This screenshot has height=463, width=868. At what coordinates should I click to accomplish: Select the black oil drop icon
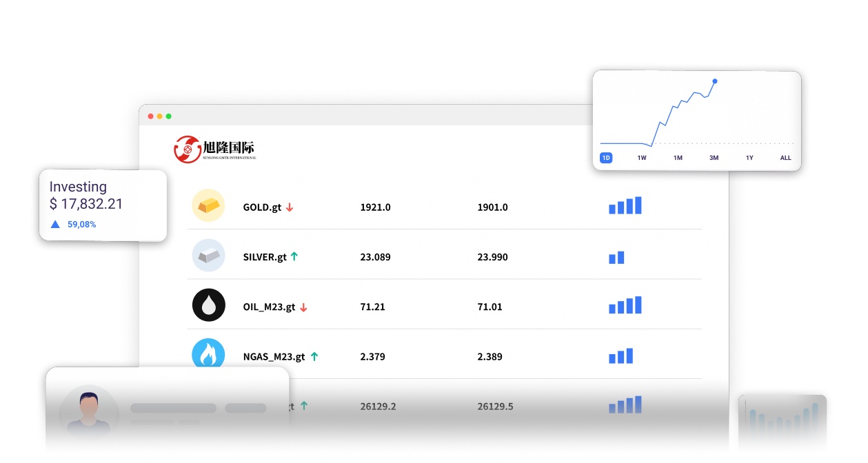[x=208, y=306]
